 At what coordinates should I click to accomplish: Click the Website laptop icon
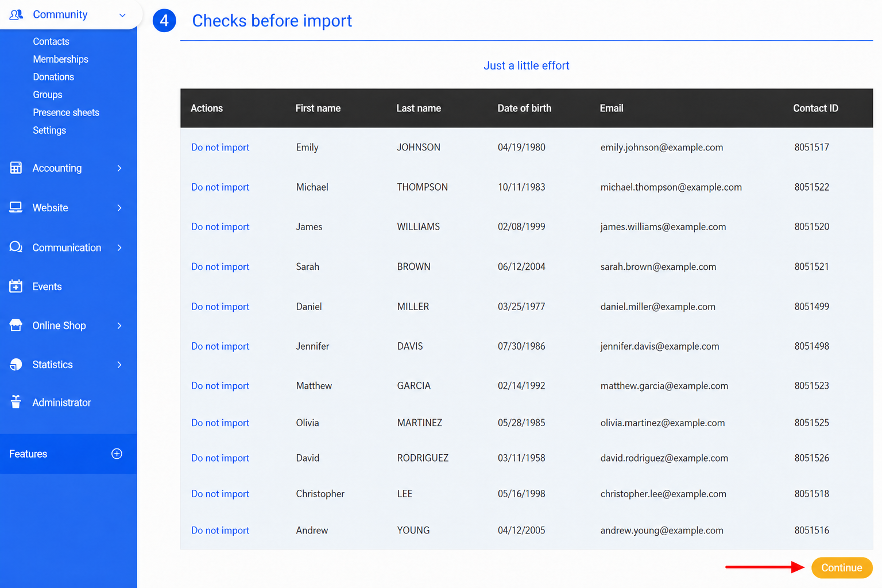16,207
